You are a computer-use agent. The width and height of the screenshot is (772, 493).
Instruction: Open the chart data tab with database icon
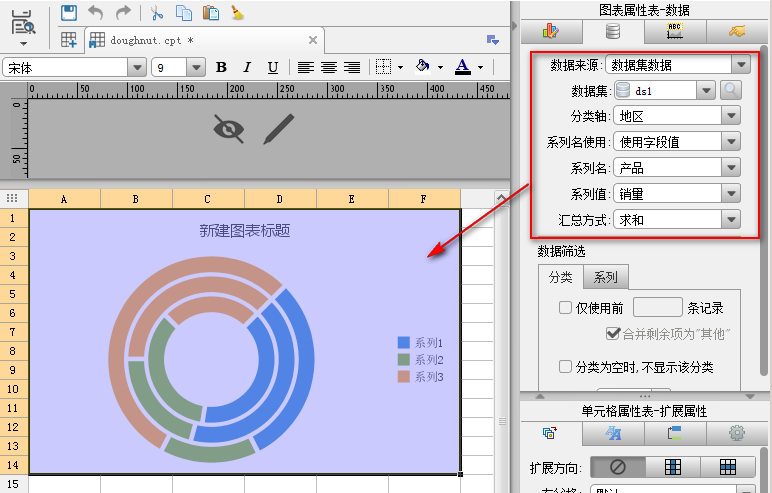(613, 32)
